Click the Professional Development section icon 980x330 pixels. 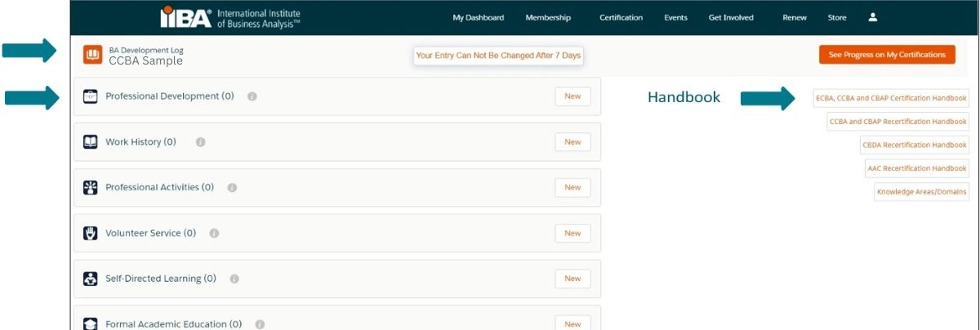coord(91,96)
